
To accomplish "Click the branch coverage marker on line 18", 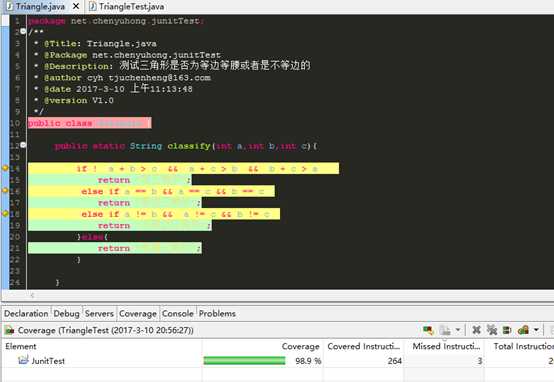I will (x=5, y=213).
